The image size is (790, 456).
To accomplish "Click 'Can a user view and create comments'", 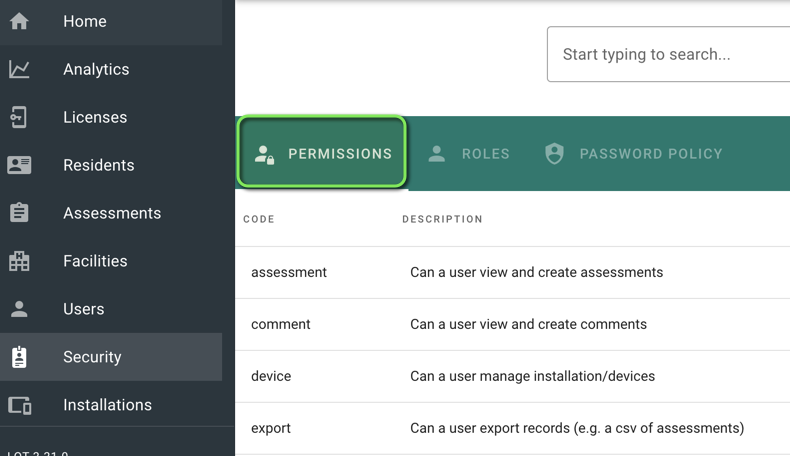I will click(529, 324).
